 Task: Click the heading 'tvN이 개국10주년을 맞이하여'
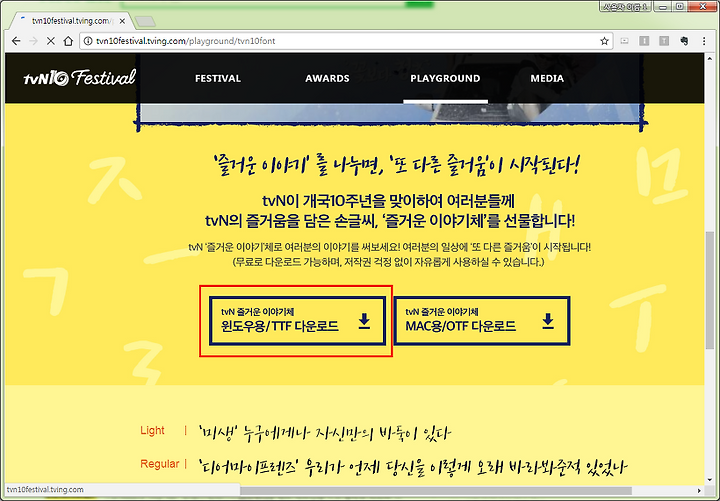click(388, 201)
